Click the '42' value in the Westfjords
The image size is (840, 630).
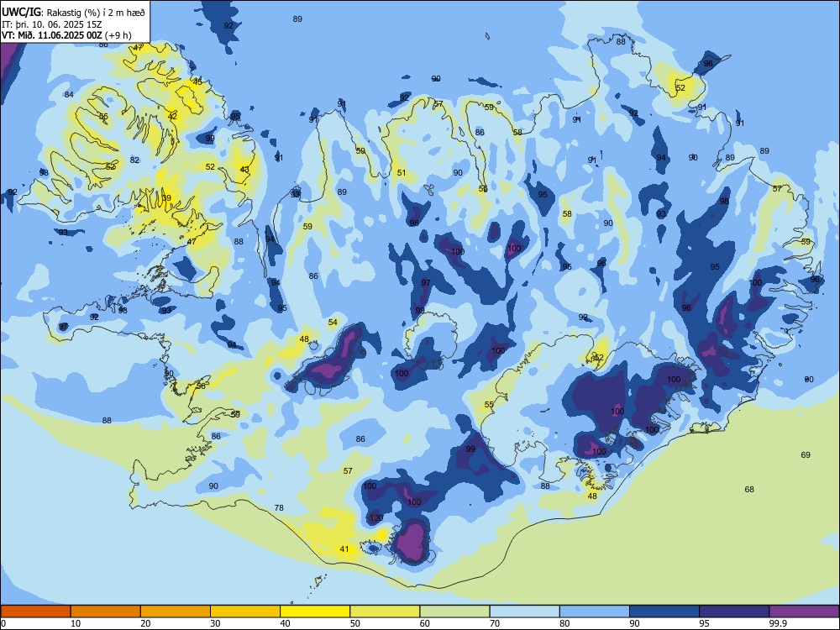[172, 116]
